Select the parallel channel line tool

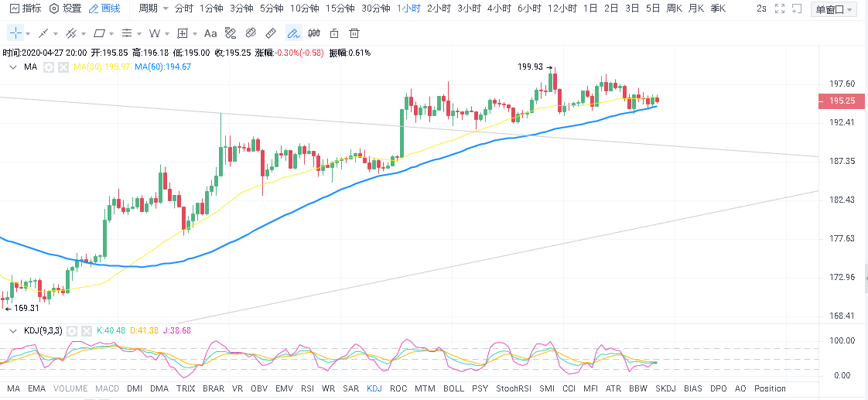(x=71, y=33)
